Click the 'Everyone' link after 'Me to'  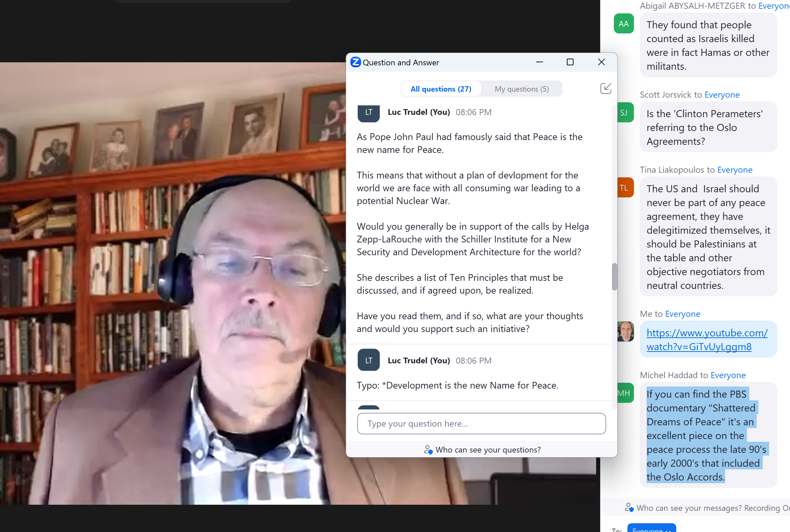point(683,314)
